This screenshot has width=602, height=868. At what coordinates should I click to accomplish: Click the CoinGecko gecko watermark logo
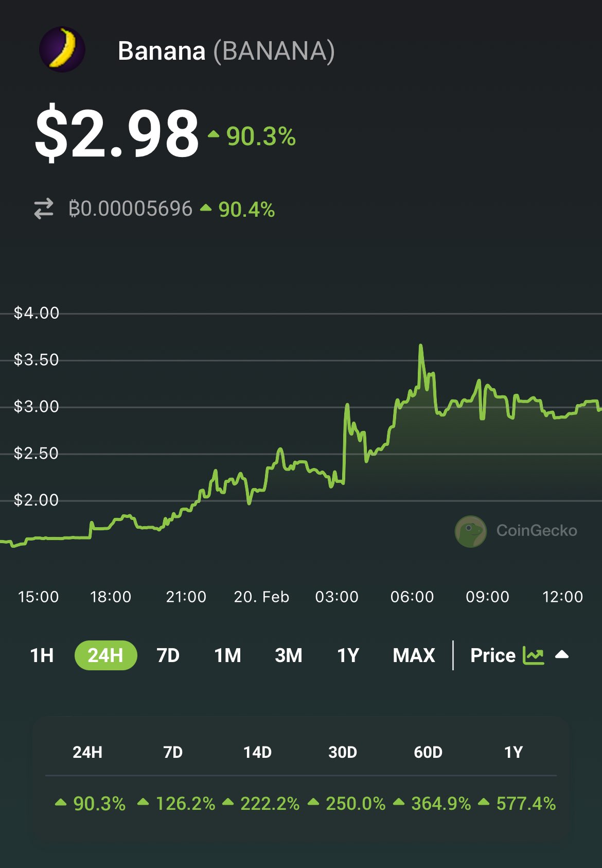[470, 531]
